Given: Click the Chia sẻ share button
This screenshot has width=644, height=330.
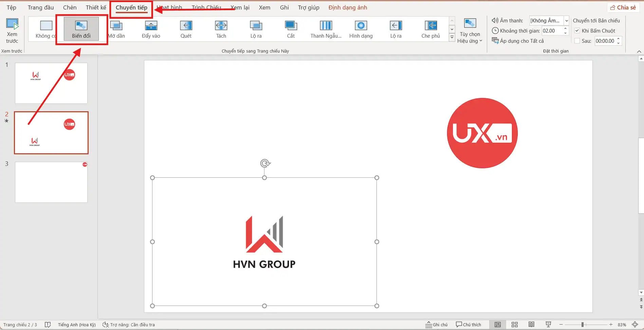Looking at the screenshot, I should 623,7.
